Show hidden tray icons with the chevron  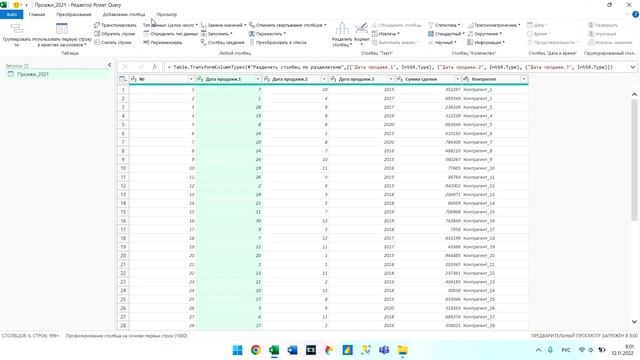[x=539, y=350]
